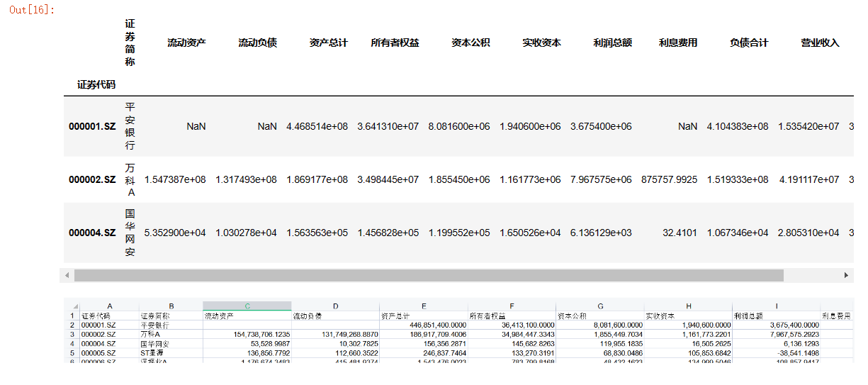Click spreadsheet cell 446,851,400.0000

[424, 325]
